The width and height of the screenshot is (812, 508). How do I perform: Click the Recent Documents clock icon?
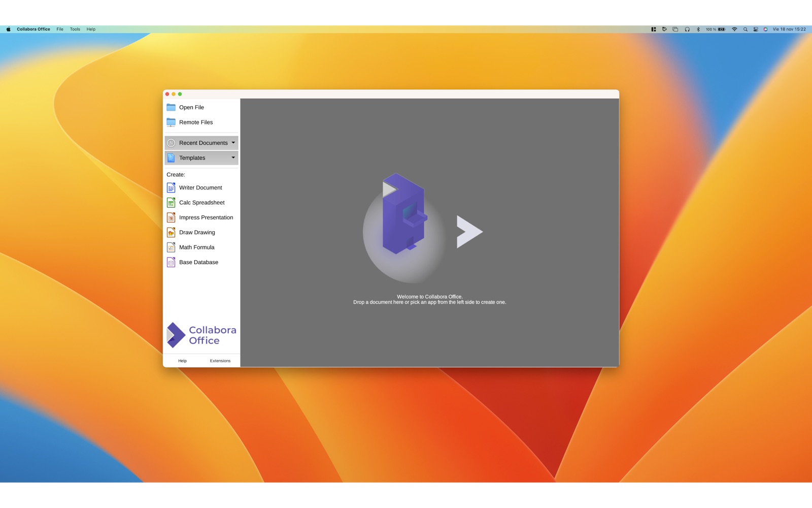(x=171, y=143)
